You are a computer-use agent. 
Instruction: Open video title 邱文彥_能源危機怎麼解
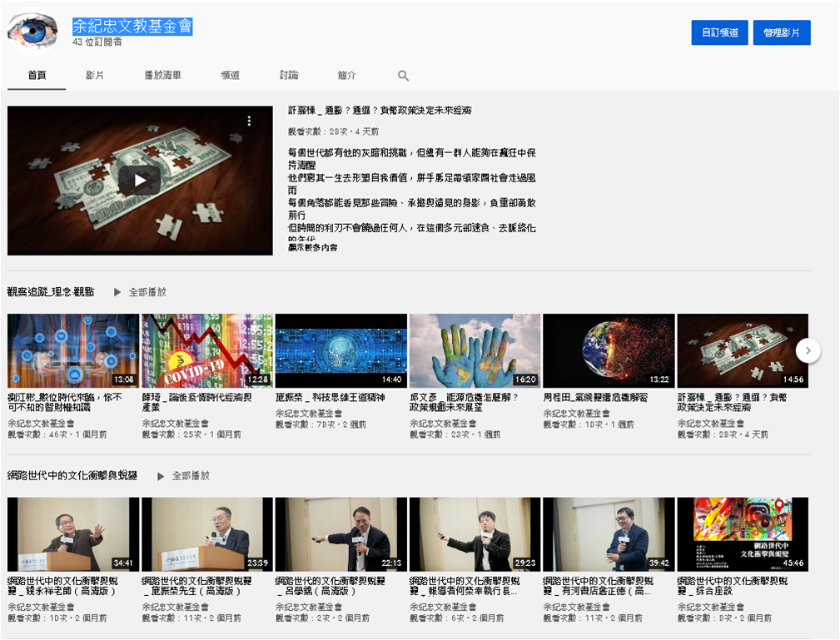[464, 402]
